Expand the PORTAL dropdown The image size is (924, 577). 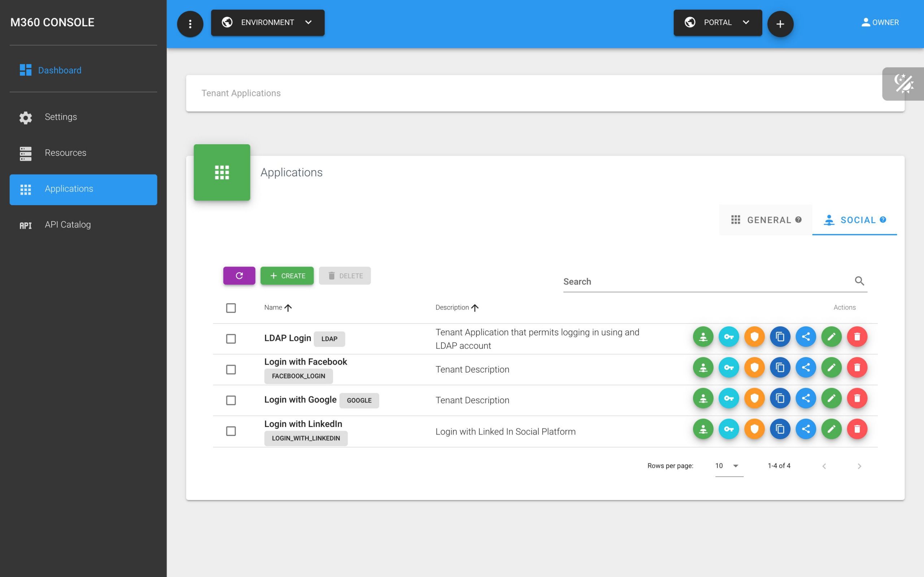(x=718, y=22)
